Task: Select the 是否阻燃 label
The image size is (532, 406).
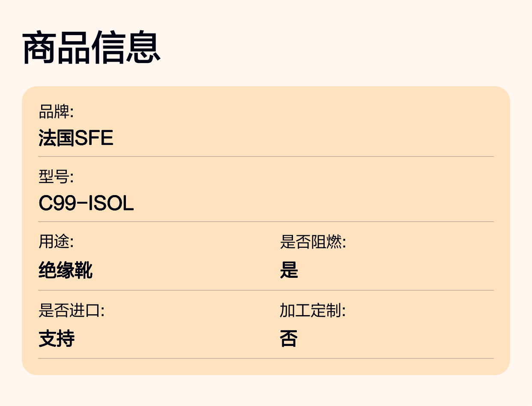Action: [x=313, y=242]
